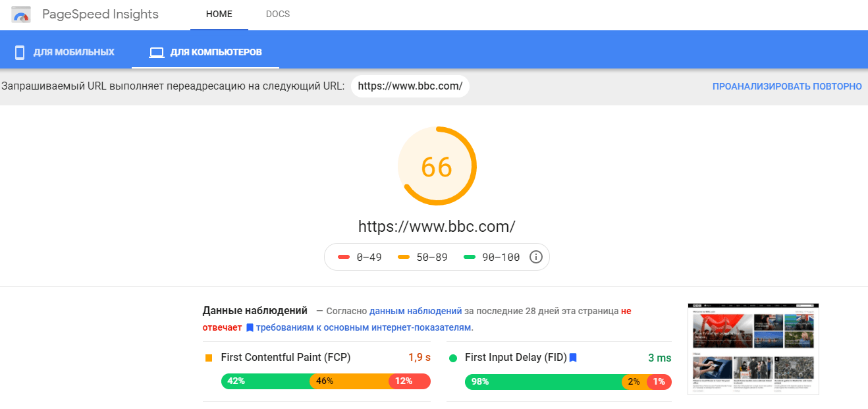This screenshot has height=409, width=868.
Task: Click the orange 2% FID segment
Action: tap(635, 382)
